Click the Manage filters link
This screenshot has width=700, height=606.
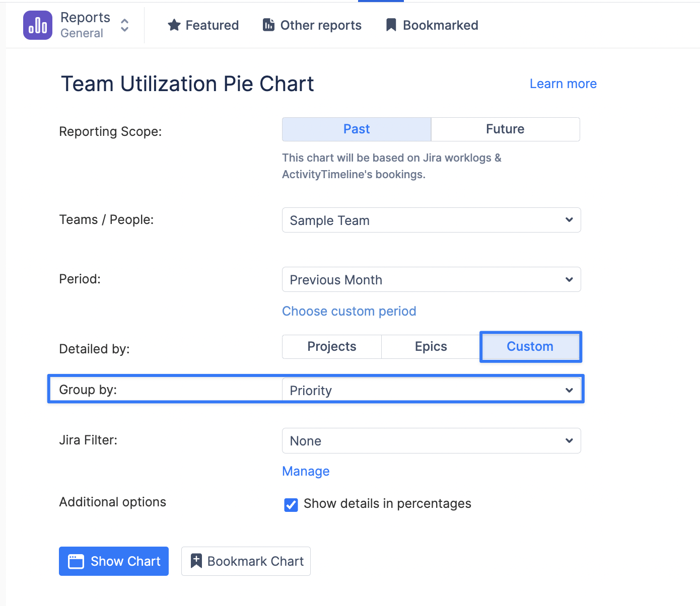click(x=306, y=472)
